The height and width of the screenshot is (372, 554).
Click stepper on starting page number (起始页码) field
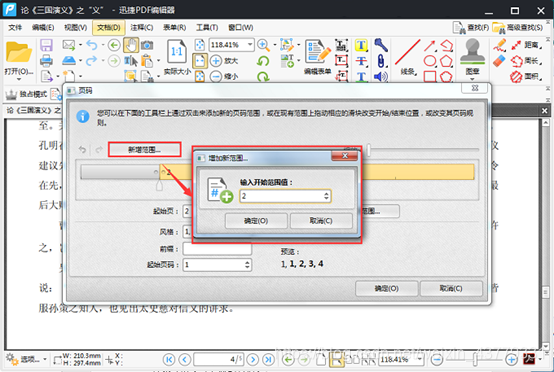[x=247, y=265]
